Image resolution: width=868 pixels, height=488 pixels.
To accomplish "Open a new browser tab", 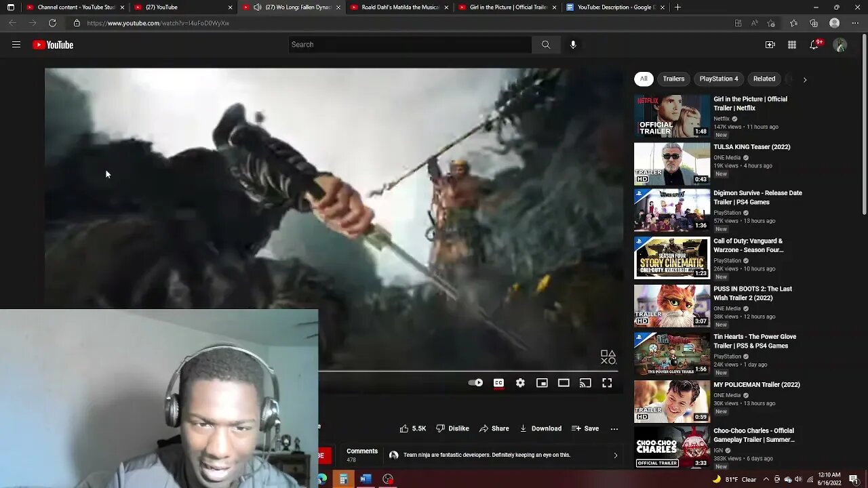I will pyautogui.click(x=677, y=7).
